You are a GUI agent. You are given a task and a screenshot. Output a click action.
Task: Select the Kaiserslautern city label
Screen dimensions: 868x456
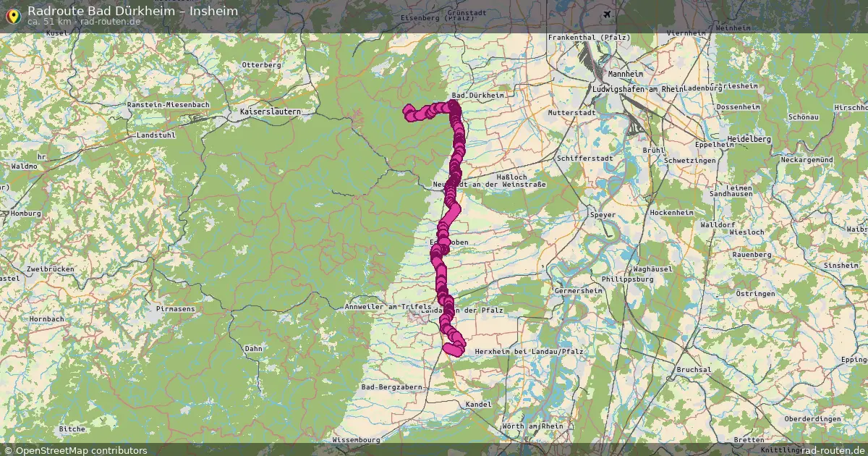click(270, 112)
